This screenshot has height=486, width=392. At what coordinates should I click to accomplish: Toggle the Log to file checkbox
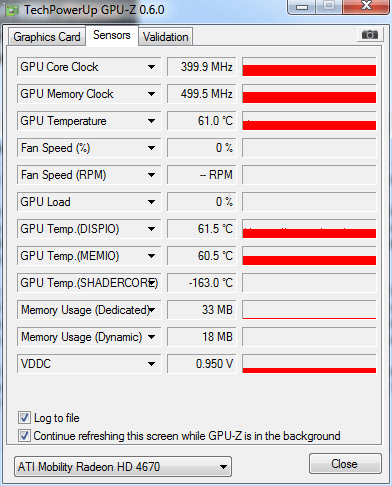pos(24,418)
